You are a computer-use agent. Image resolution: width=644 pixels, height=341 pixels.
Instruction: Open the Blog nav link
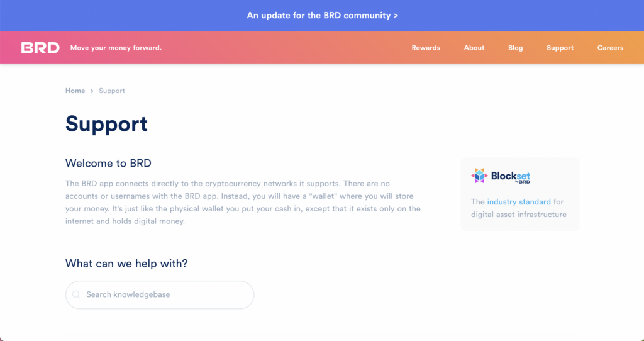point(515,48)
